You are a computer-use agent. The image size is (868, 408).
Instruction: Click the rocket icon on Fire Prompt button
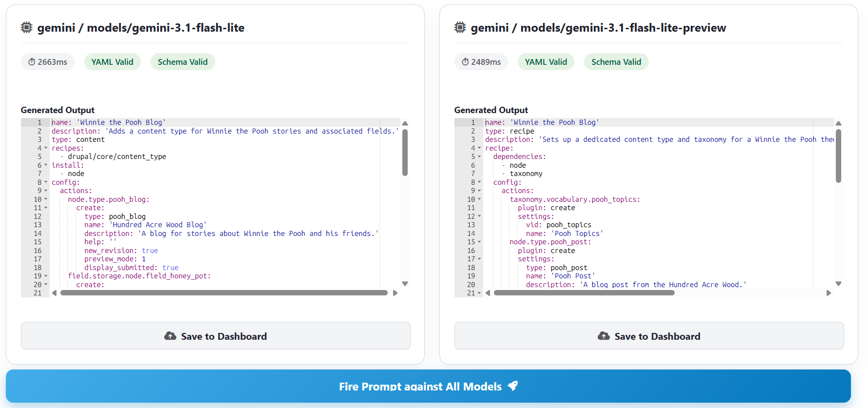(x=512, y=386)
